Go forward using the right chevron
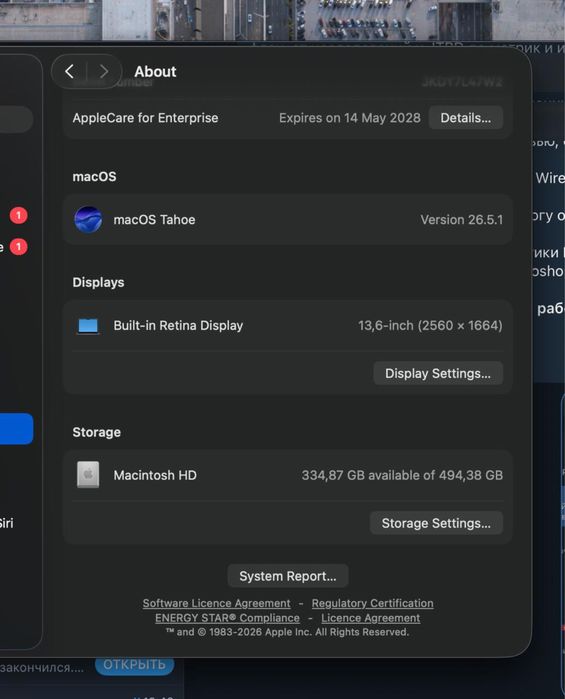This screenshot has height=699, width=565. tap(104, 71)
